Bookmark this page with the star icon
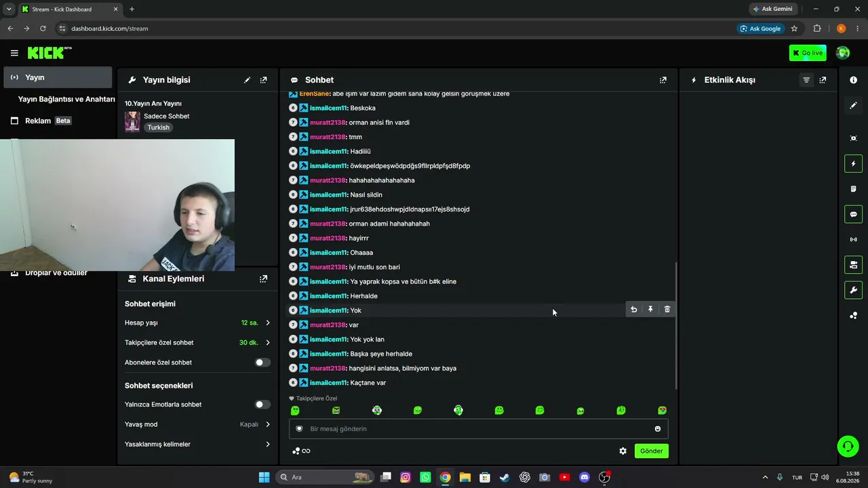The image size is (868, 488). click(x=794, y=28)
